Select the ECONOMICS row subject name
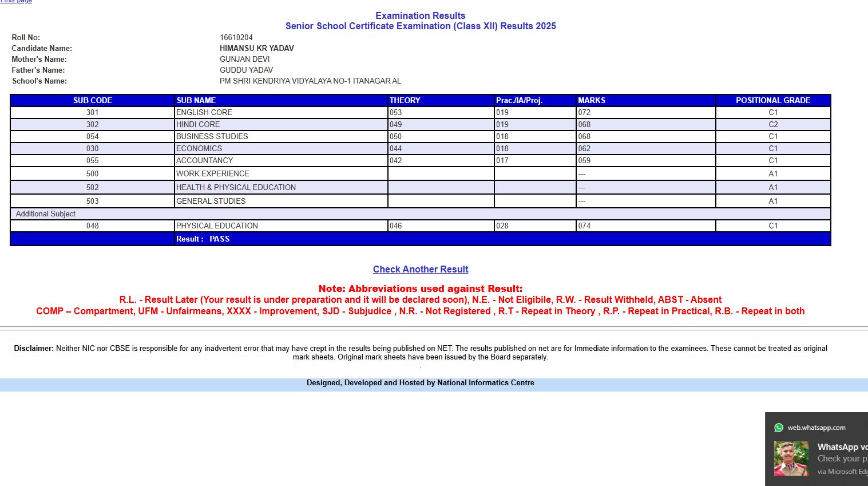Image resolution: width=868 pixels, height=486 pixels. click(199, 148)
